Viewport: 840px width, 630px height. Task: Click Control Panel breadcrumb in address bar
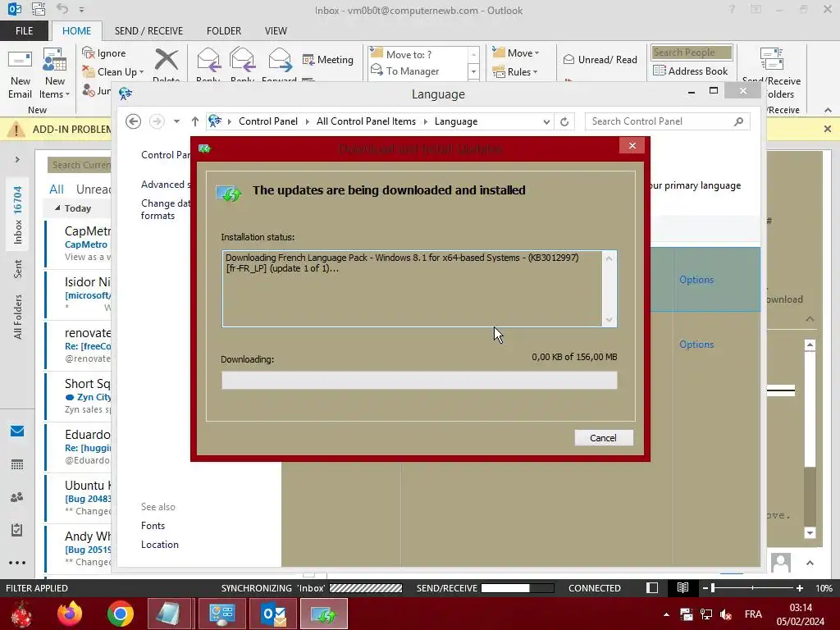(268, 121)
